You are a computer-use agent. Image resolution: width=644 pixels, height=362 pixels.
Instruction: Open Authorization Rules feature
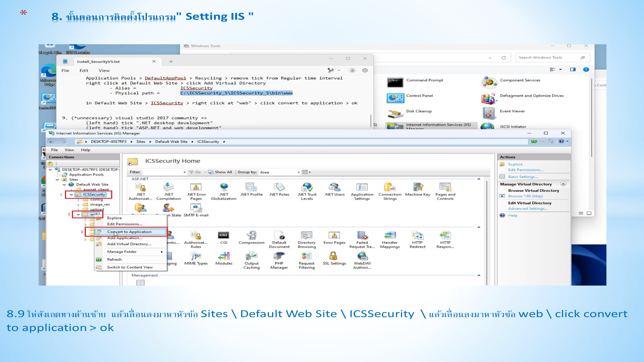196,240
